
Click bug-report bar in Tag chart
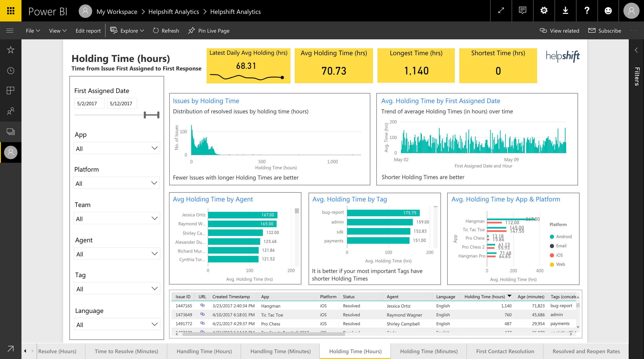[x=383, y=213]
